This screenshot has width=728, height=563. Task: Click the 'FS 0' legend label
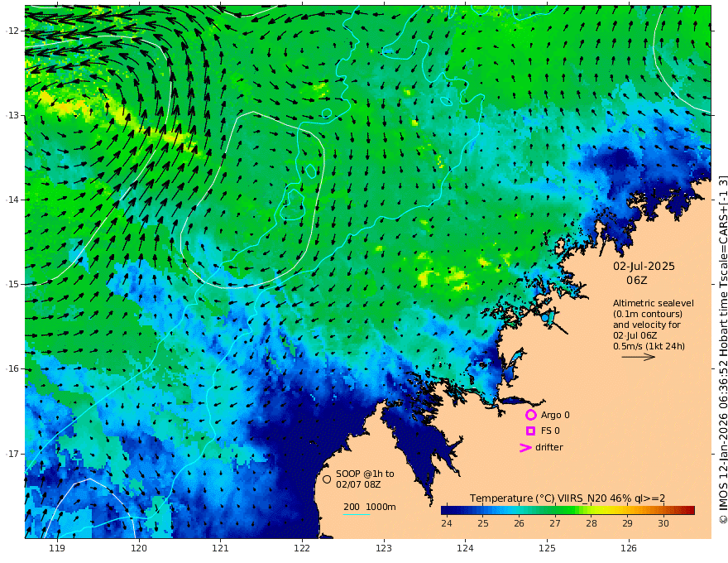tap(550, 431)
